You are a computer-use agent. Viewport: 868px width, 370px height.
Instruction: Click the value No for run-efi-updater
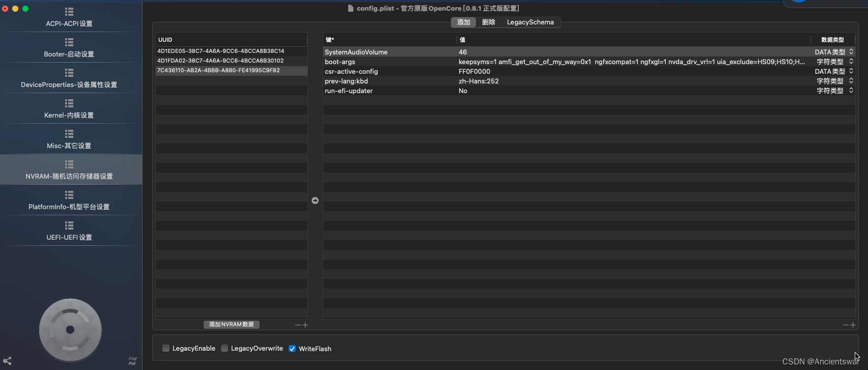[463, 91]
